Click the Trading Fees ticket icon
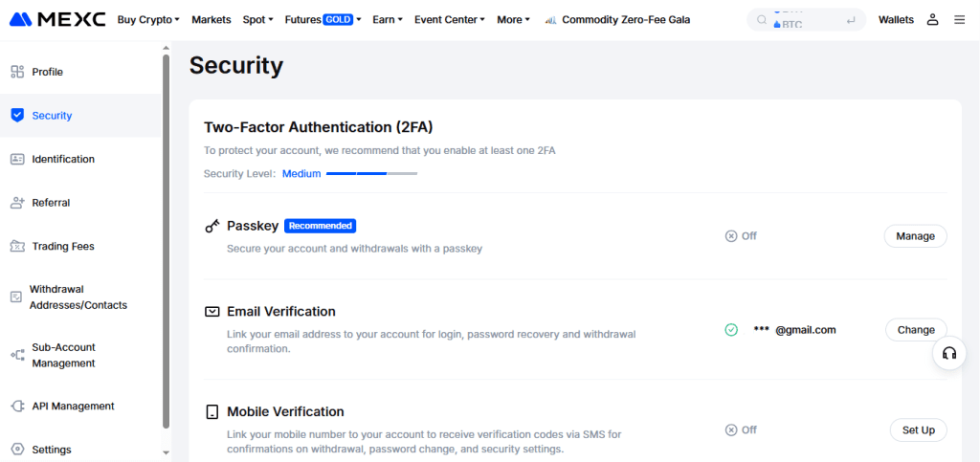Viewport: 980px width, 462px height. 17,247
